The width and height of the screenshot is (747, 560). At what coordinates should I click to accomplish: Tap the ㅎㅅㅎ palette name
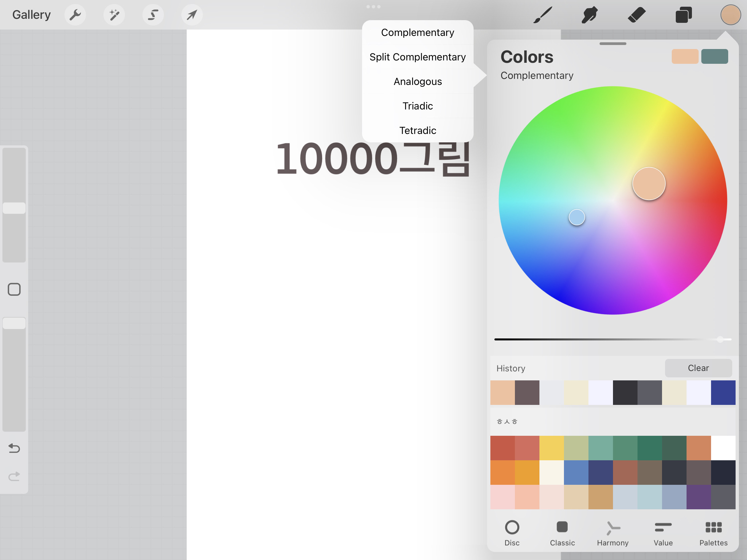507,421
